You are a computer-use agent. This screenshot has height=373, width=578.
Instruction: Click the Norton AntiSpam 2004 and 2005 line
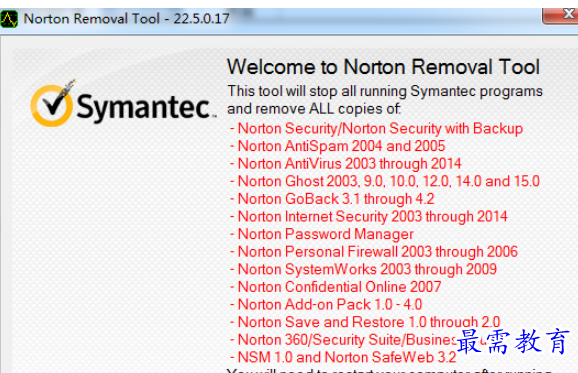(x=338, y=146)
